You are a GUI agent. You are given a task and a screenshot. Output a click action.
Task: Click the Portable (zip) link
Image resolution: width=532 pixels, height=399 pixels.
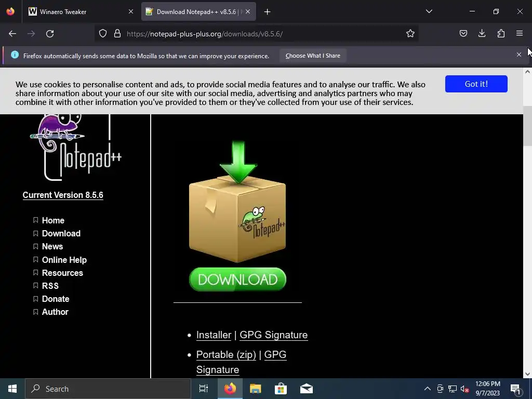226,354
